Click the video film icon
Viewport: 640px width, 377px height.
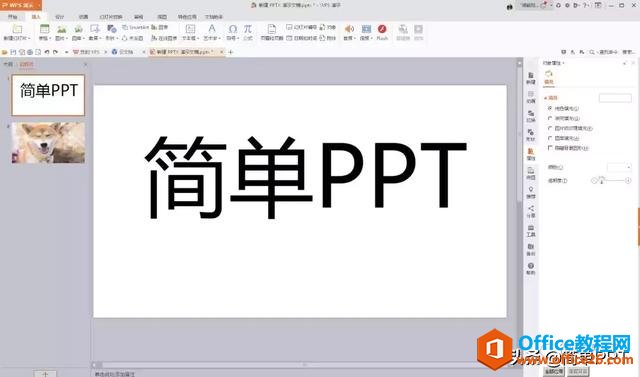tap(366, 29)
